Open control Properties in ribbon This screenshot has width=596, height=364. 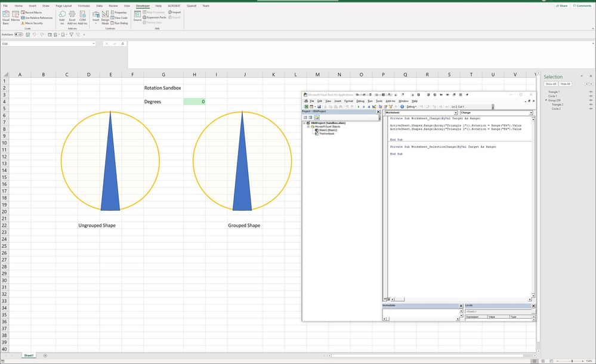pyautogui.click(x=119, y=13)
